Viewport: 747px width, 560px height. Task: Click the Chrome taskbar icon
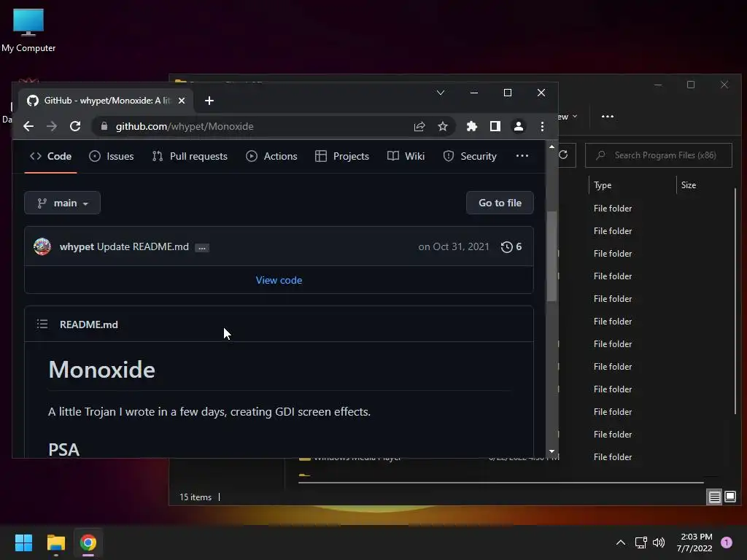click(x=88, y=542)
